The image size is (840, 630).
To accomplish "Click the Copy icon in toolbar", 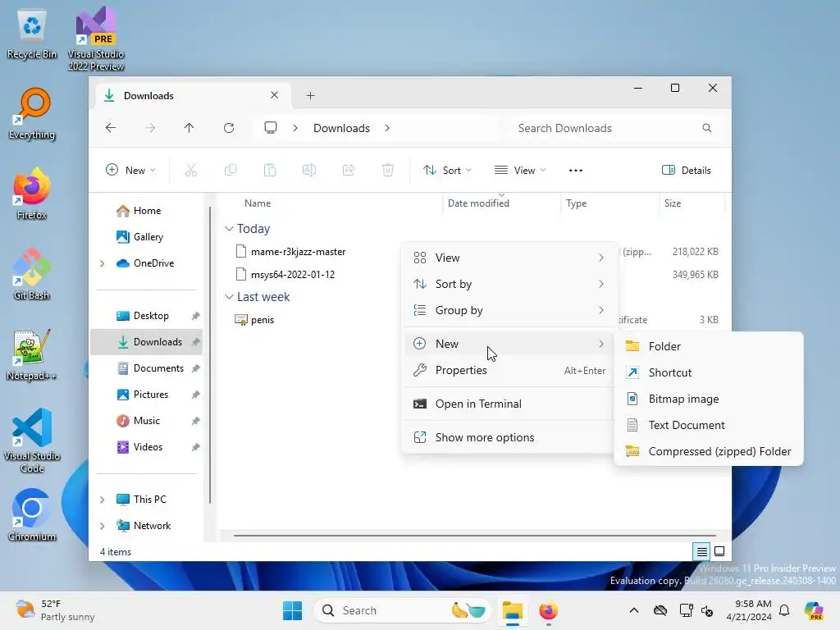I will pyautogui.click(x=231, y=171).
